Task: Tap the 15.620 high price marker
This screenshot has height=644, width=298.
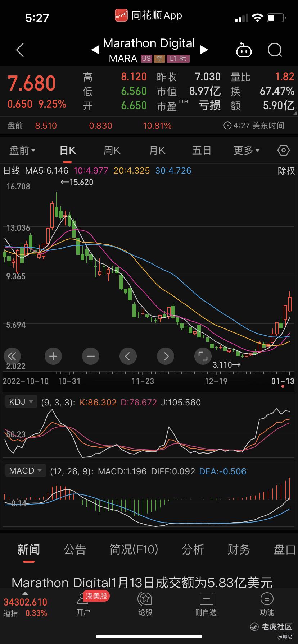Action: pyautogui.click(x=77, y=182)
